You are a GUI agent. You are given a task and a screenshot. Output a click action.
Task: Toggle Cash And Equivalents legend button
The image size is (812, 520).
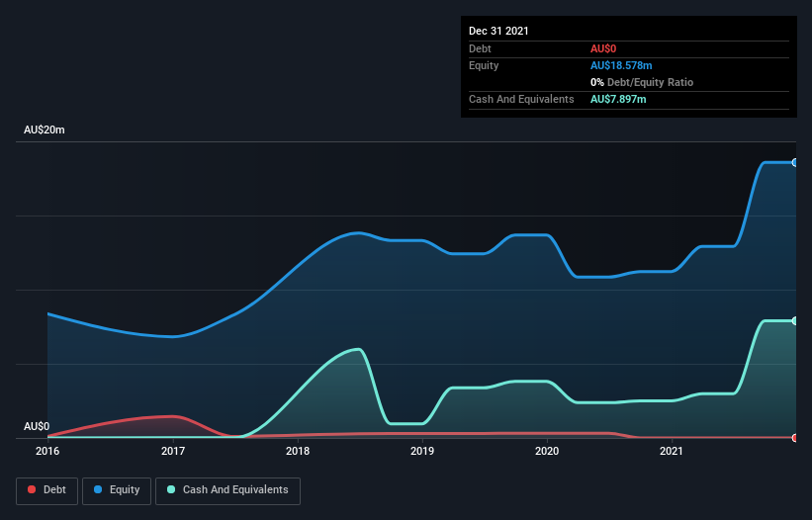click(227, 490)
